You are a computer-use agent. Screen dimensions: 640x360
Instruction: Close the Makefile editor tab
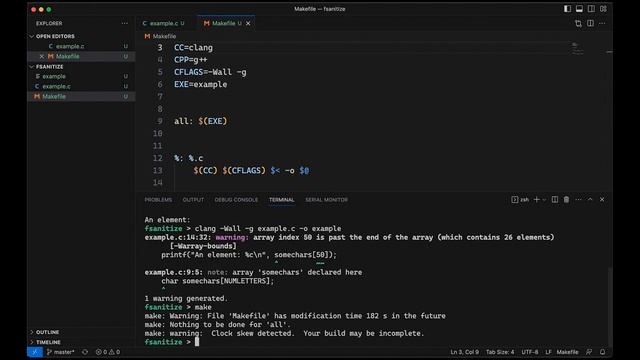click(248, 23)
